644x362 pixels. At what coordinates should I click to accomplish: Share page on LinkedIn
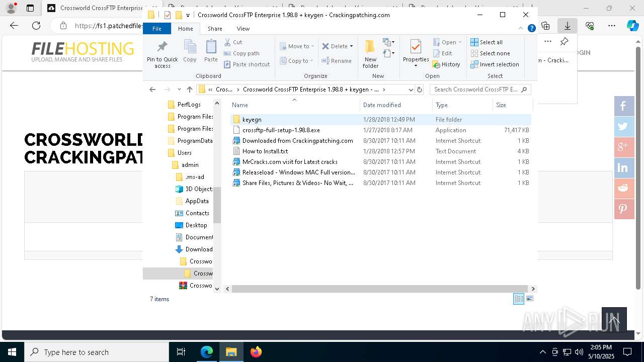click(x=624, y=168)
